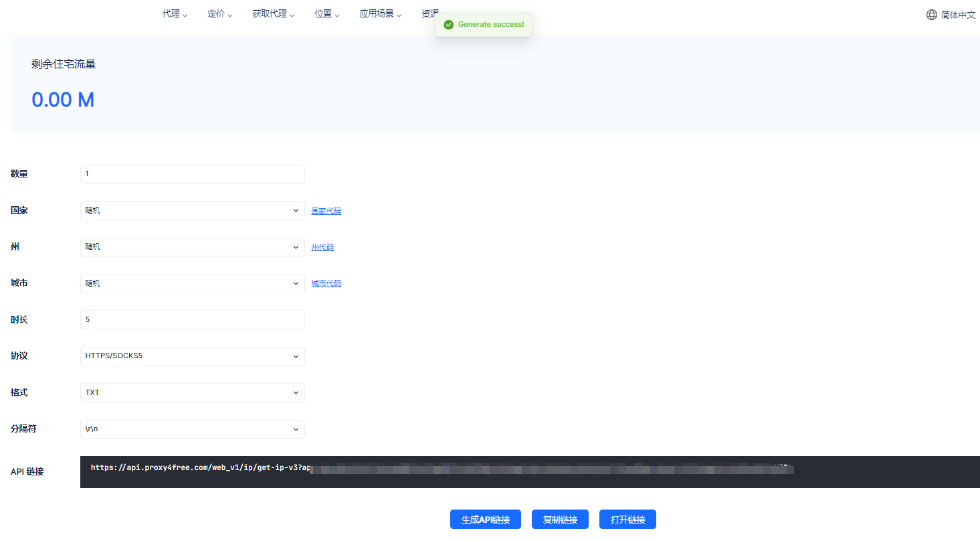The height and width of the screenshot is (541, 980).
Task: Click the 打开链接 button
Action: click(x=627, y=520)
